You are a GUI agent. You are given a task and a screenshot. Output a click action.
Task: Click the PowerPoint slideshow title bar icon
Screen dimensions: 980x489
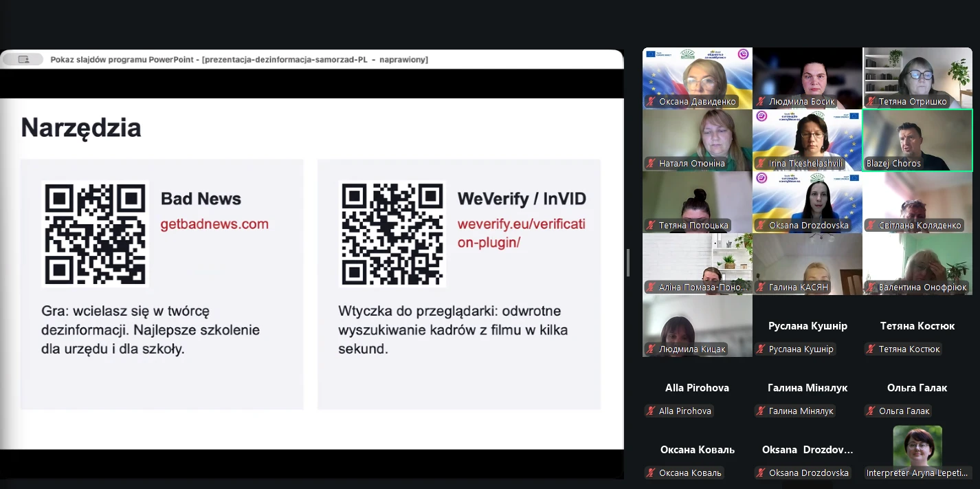(x=24, y=60)
